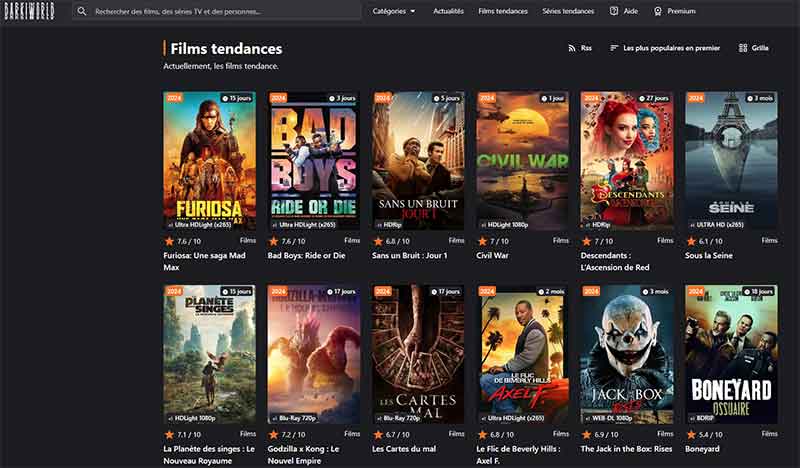Open the Descendants poster
This screenshot has height=468, width=800.
[627, 161]
